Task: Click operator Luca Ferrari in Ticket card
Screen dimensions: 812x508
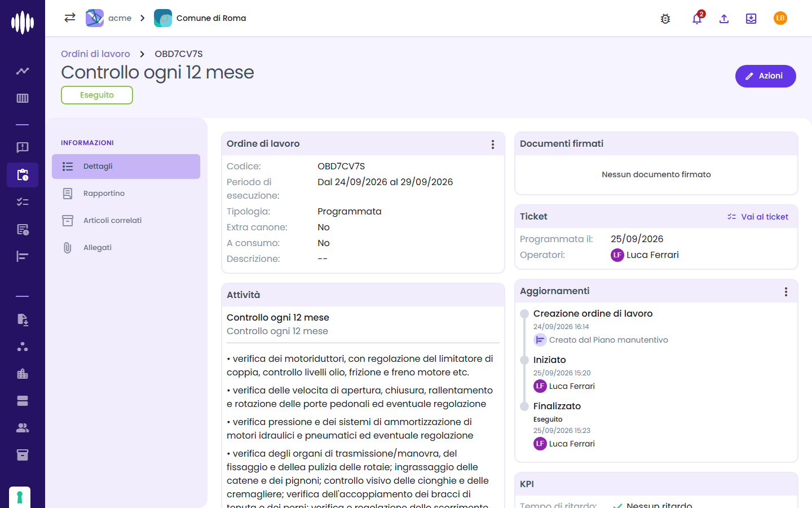Action: [645, 255]
